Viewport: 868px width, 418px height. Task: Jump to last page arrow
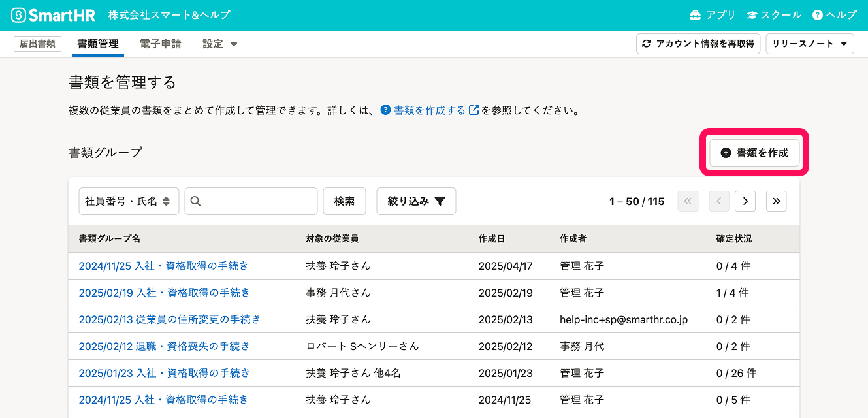(x=776, y=201)
